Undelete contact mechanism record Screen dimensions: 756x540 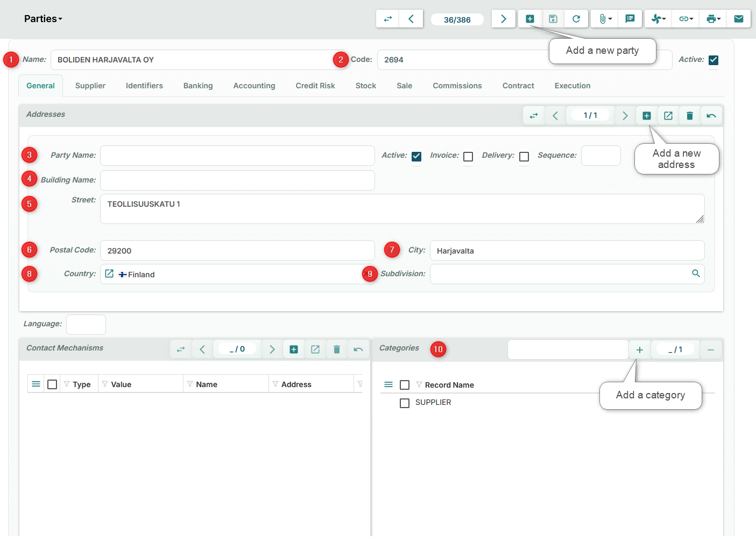click(358, 349)
